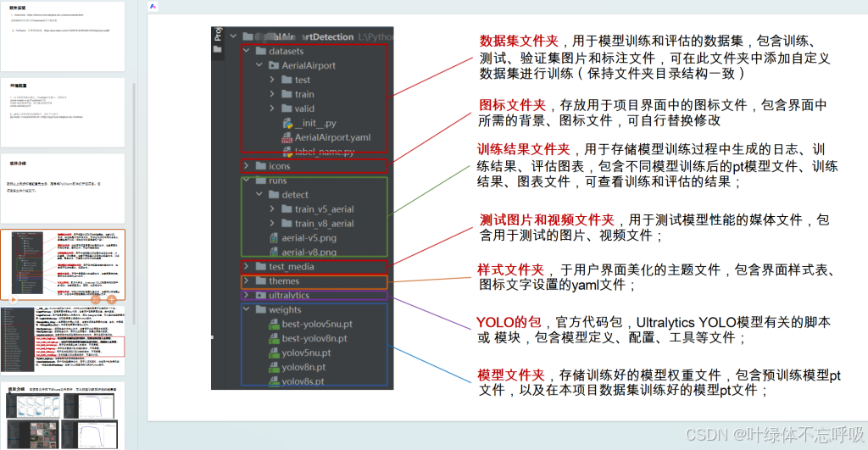Click the slide thumbnail panel scrollbar

click(133, 205)
